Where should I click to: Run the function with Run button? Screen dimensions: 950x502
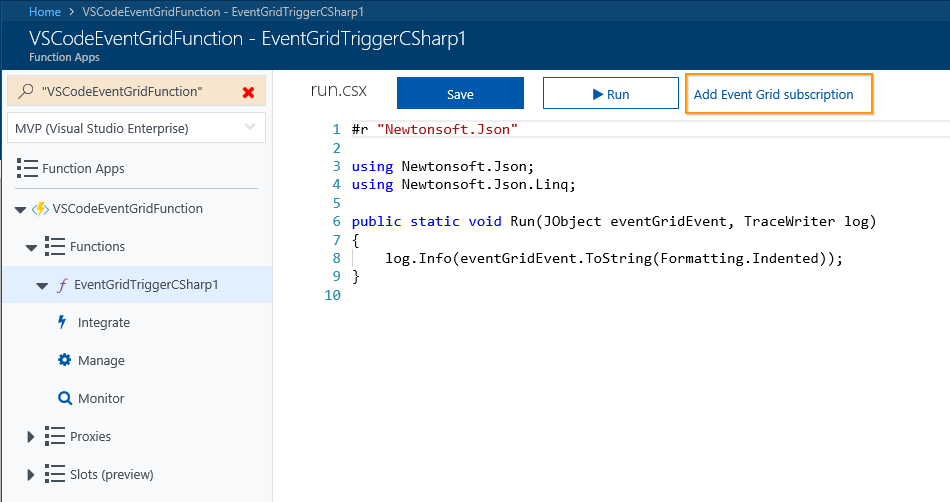(x=610, y=94)
